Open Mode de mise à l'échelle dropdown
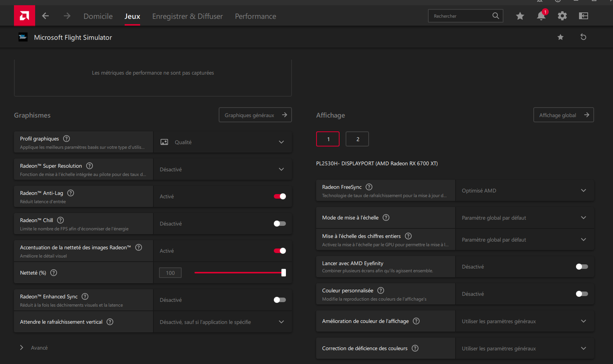613x364 pixels. click(x=525, y=217)
